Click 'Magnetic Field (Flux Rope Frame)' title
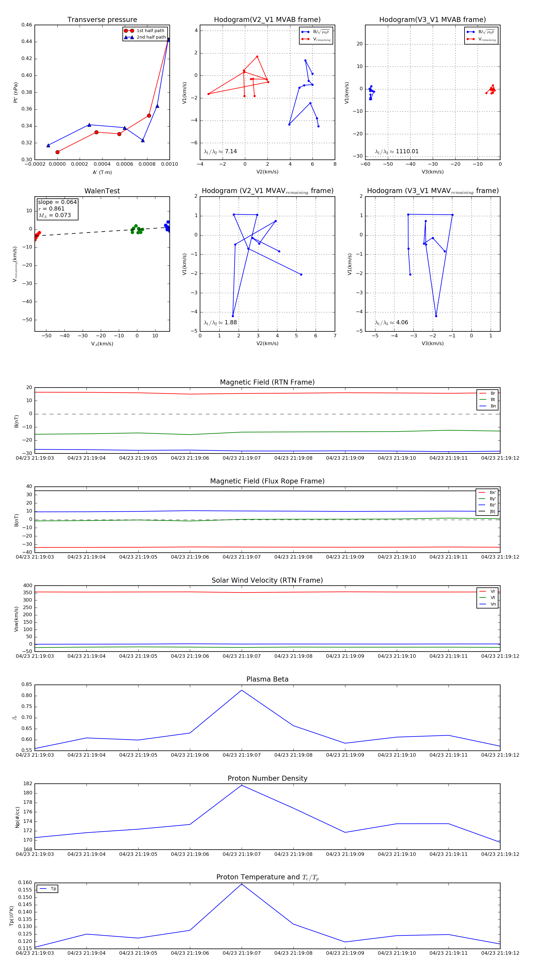Screen dimensions: 535x980 coord(267,481)
